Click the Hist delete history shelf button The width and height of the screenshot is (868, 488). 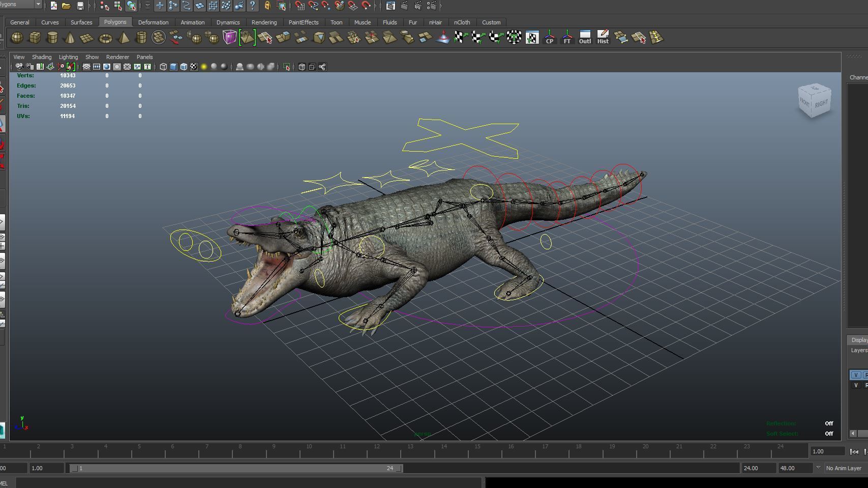point(603,38)
